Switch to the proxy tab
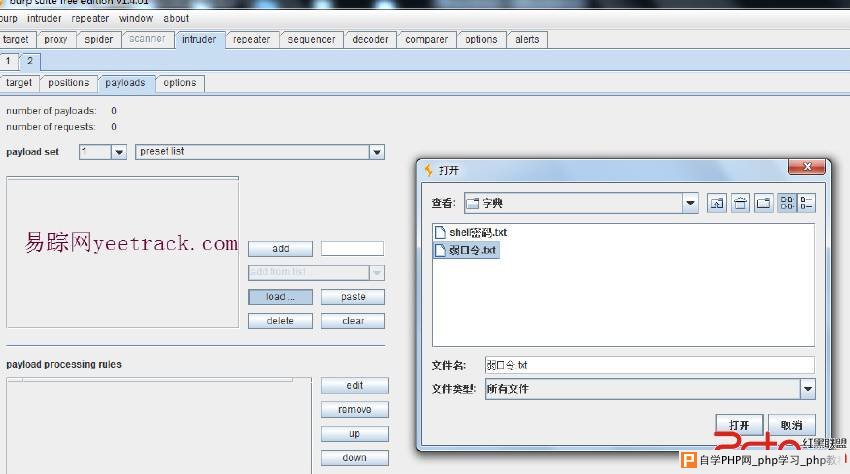The width and height of the screenshot is (850, 474). [x=56, y=40]
